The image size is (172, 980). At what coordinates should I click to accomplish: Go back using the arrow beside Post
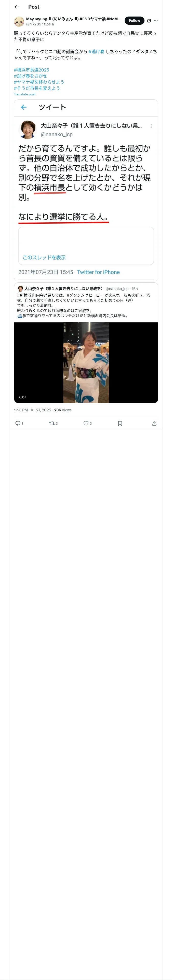click(x=17, y=7)
